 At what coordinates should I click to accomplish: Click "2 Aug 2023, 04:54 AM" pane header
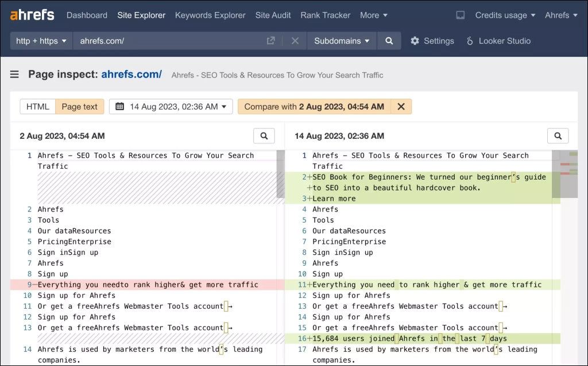click(x=62, y=136)
